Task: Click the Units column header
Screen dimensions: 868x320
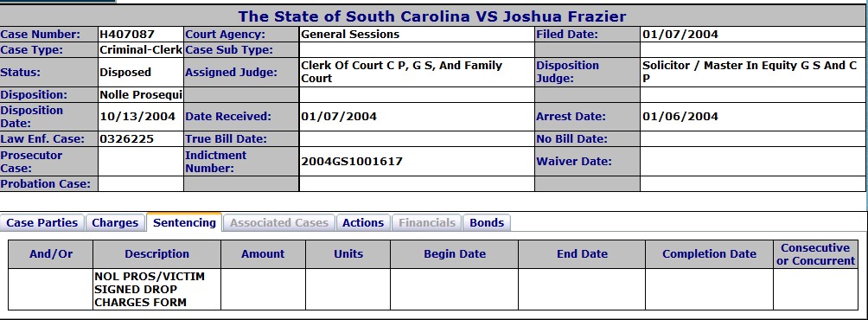Action: tap(348, 254)
